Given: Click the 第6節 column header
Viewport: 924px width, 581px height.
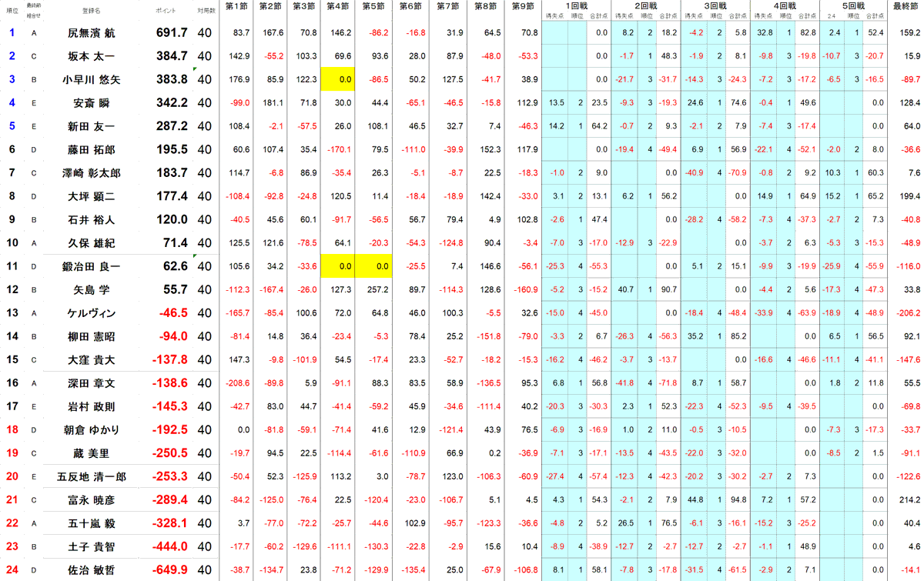Looking at the screenshot, I should point(411,6).
